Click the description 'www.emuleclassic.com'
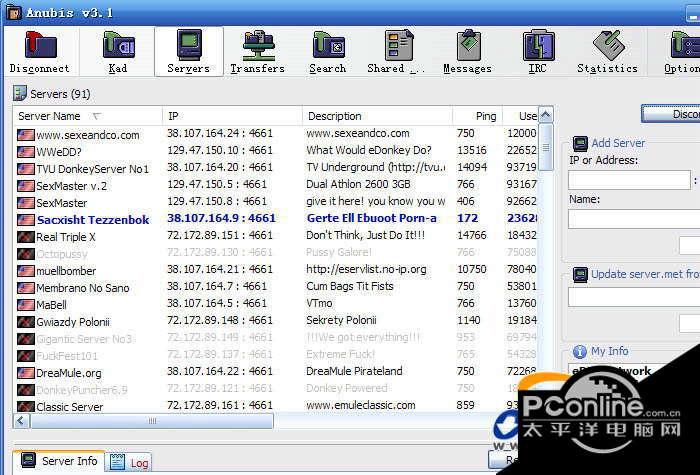The height and width of the screenshot is (475, 700). [x=361, y=405]
